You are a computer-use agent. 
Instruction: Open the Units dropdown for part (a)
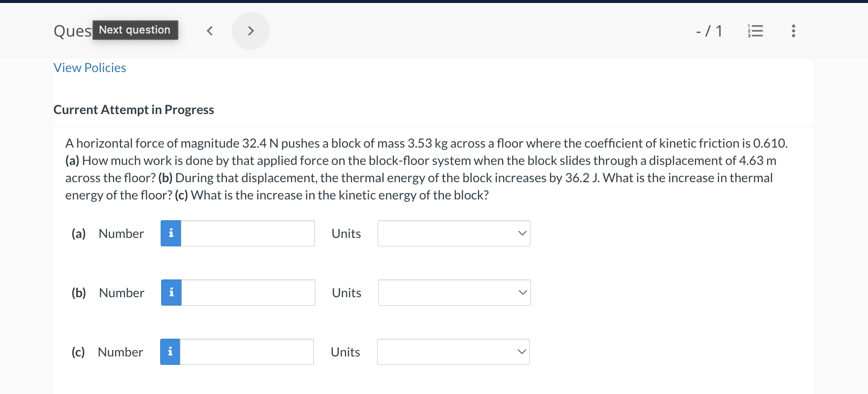[453, 233]
